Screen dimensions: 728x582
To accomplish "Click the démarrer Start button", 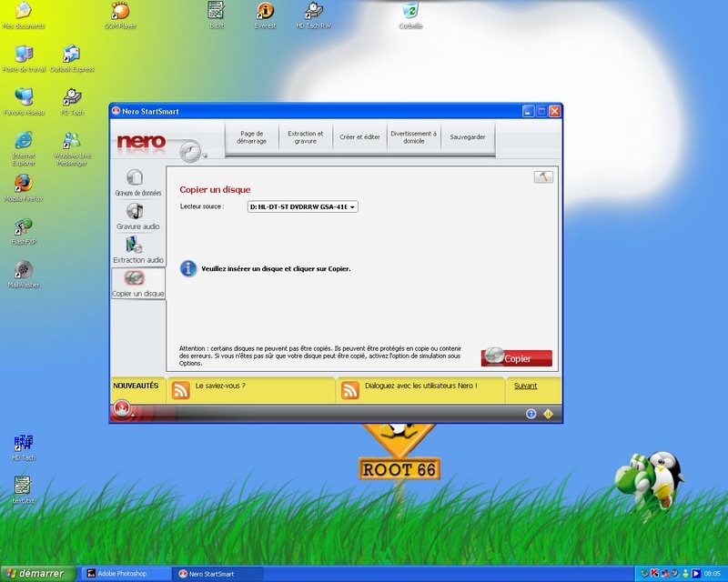I will click(x=37, y=574).
